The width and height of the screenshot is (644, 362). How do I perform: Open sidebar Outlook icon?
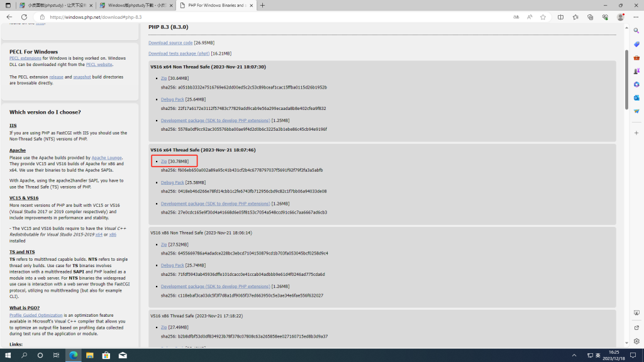click(636, 97)
